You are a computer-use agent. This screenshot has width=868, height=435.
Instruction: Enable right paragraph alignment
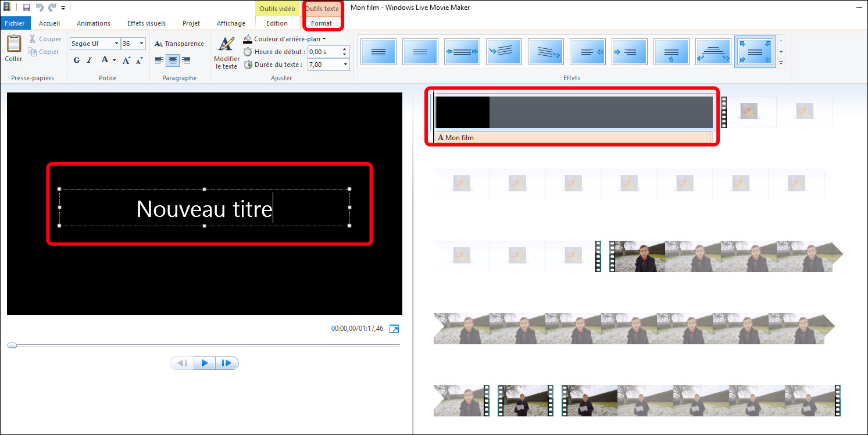[x=186, y=60]
